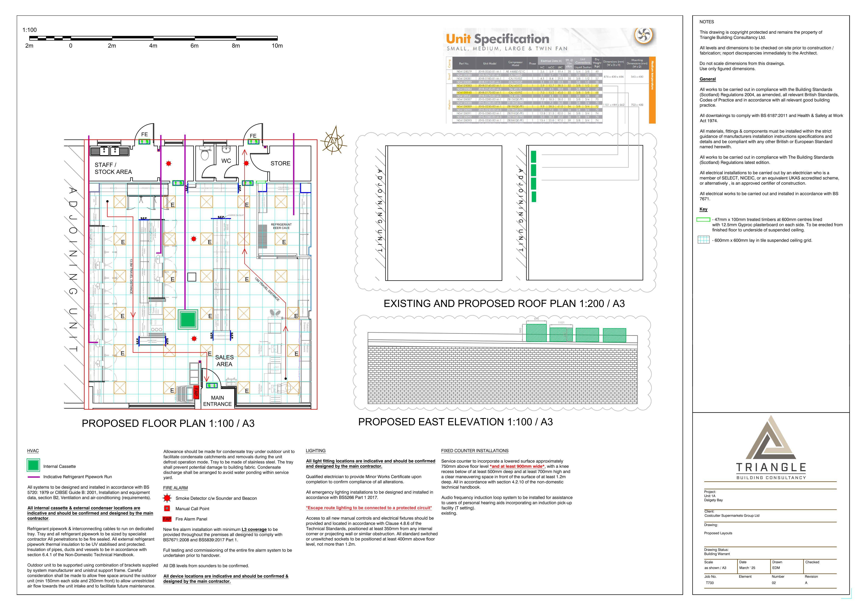
Task: Click the Building Warrant drawing status
Action: [717, 554]
